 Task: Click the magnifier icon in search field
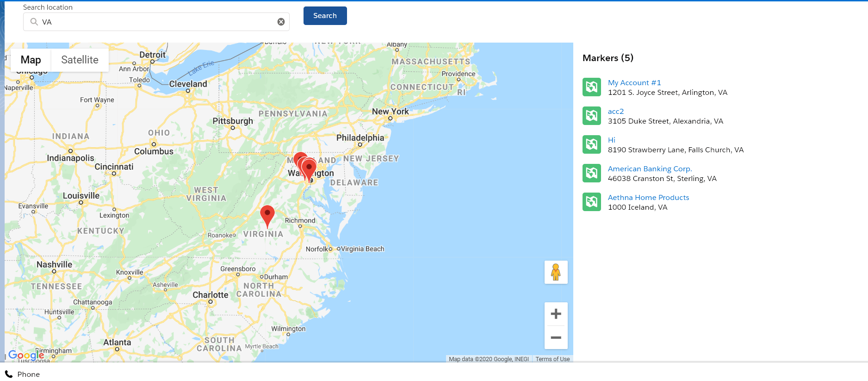point(34,22)
